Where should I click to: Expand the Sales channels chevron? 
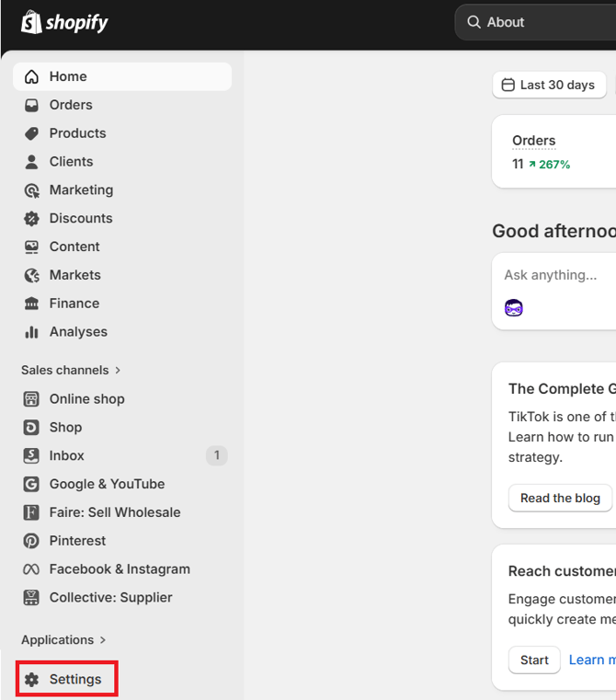pyautogui.click(x=118, y=370)
